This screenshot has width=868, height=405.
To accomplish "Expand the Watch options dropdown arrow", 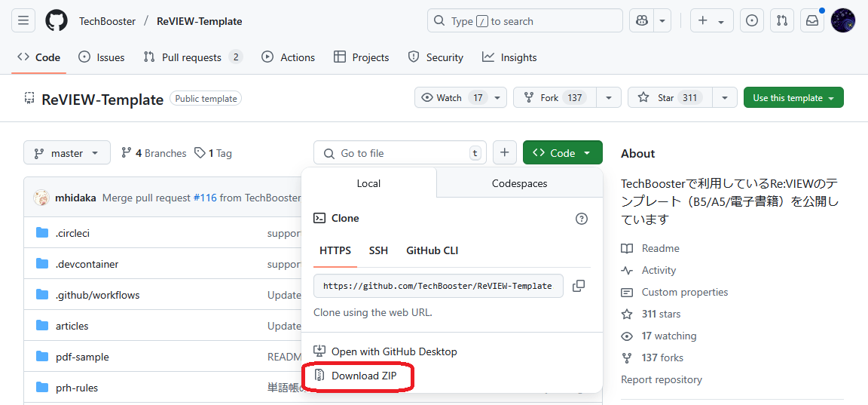I will pyautogui.click(x=497, y=97).
